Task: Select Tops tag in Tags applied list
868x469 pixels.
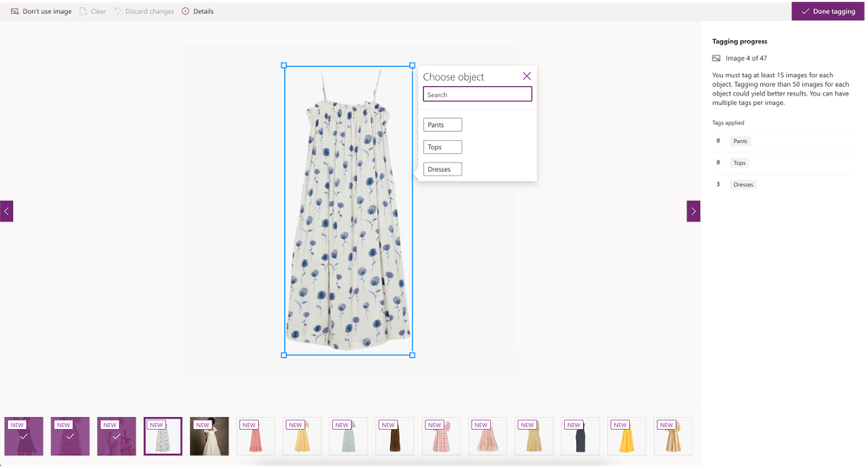Action: 739,162
